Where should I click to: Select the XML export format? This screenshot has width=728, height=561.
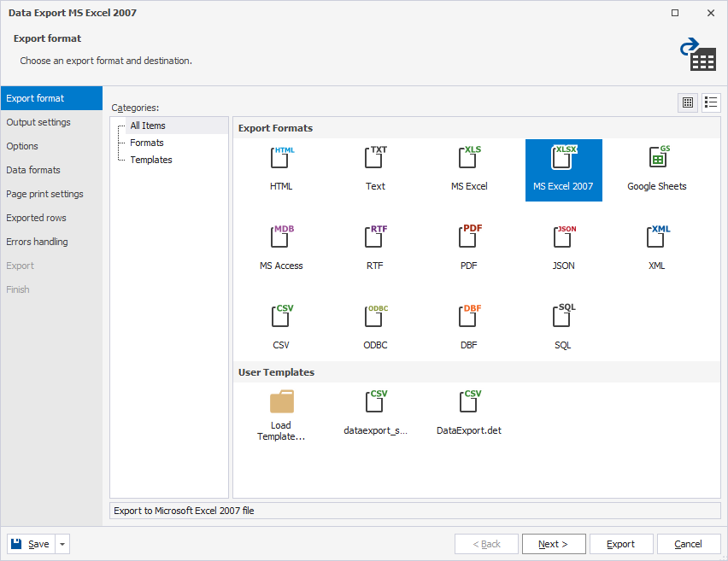coord(656,240)
